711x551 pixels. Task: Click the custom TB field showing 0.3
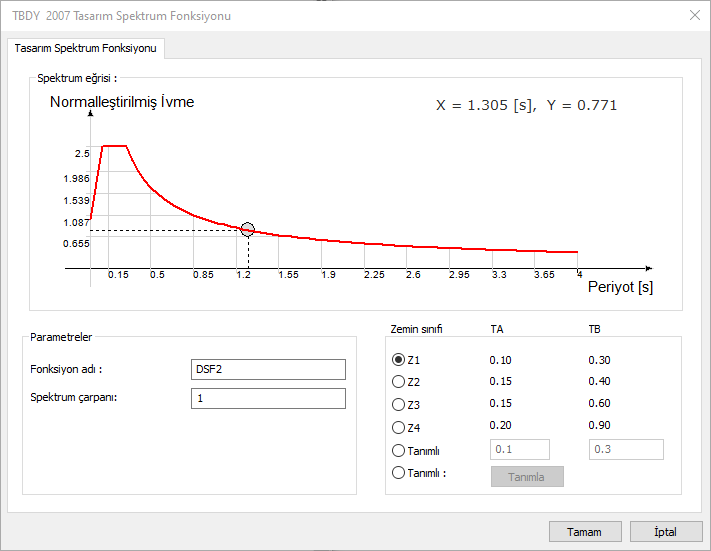coord(626,449)
